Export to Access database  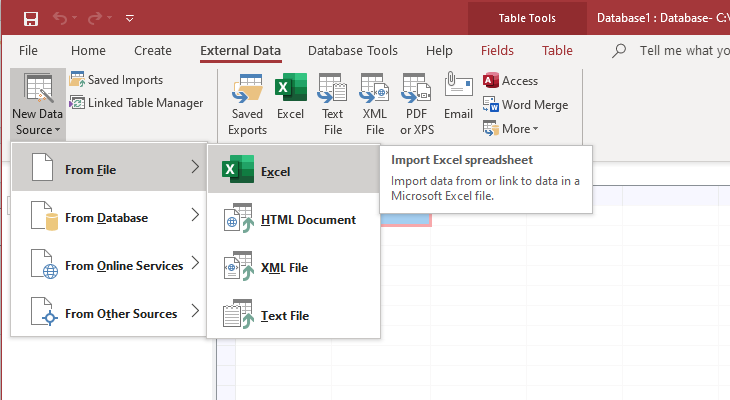510,81
